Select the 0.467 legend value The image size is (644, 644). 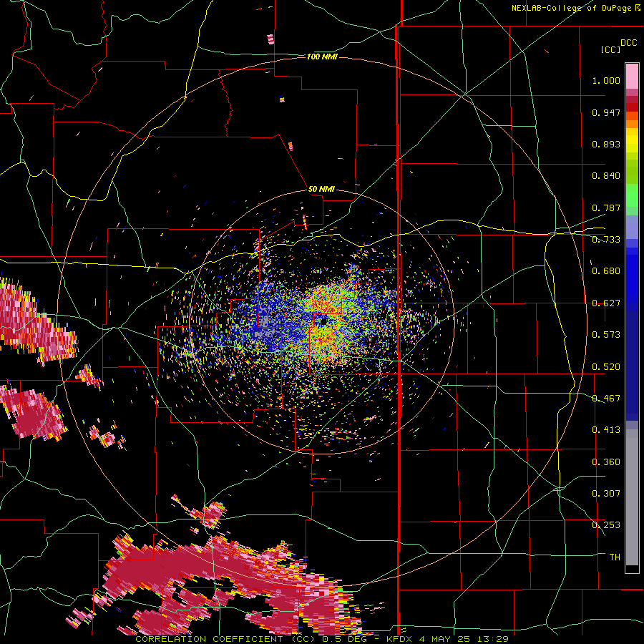606,399
